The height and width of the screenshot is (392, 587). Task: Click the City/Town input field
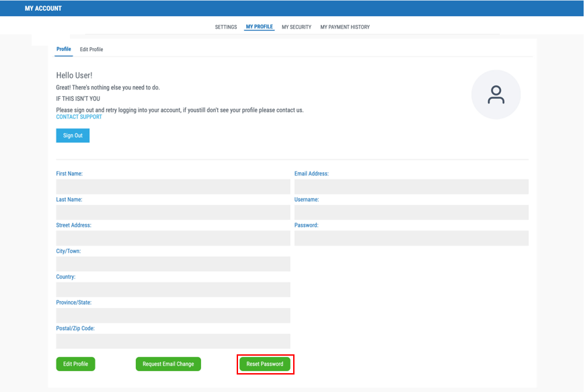173,264
